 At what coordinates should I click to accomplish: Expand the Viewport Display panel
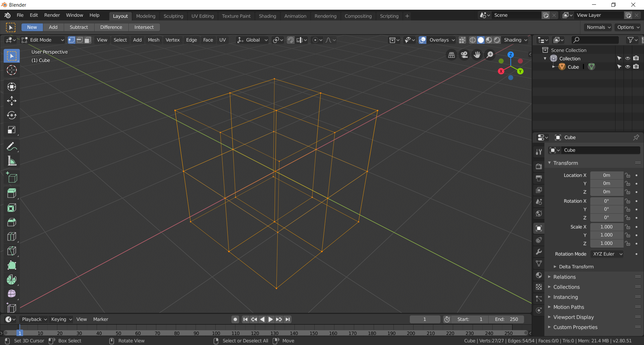[574, 317]
